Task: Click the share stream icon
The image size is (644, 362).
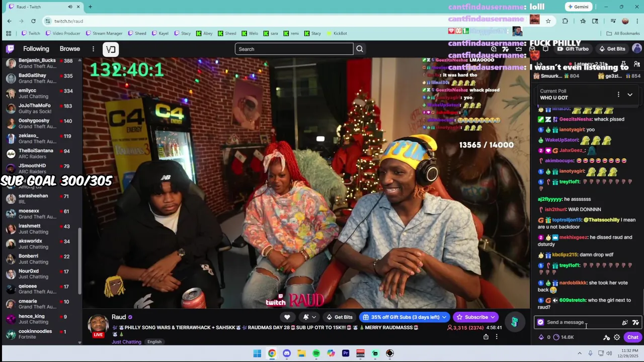Action: (486, 337)
